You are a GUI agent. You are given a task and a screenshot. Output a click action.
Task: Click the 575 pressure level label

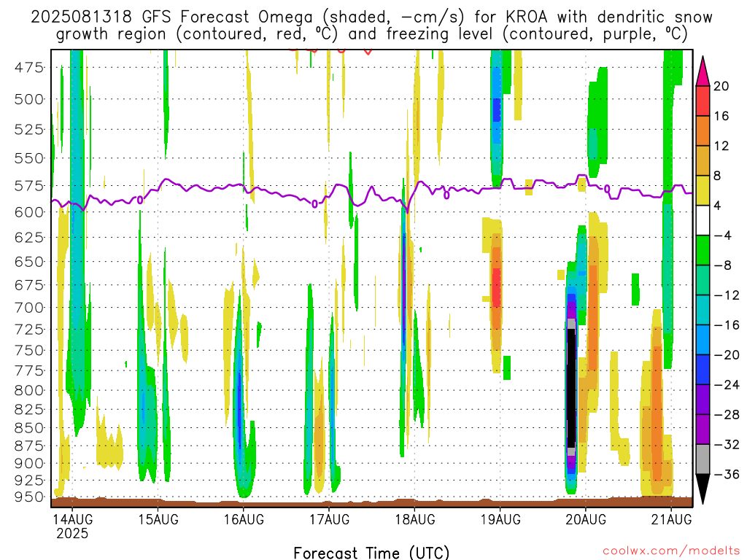tap(29, 186)
